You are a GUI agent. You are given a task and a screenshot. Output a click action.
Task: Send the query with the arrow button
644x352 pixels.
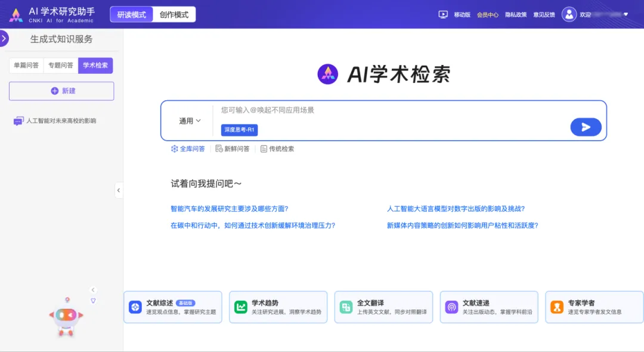586,127
